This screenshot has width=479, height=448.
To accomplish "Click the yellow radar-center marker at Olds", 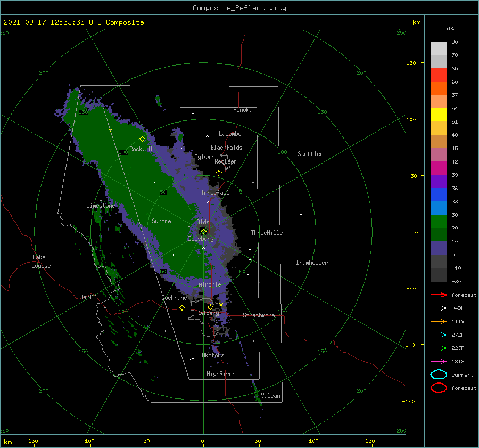I will tap(203, 232).
